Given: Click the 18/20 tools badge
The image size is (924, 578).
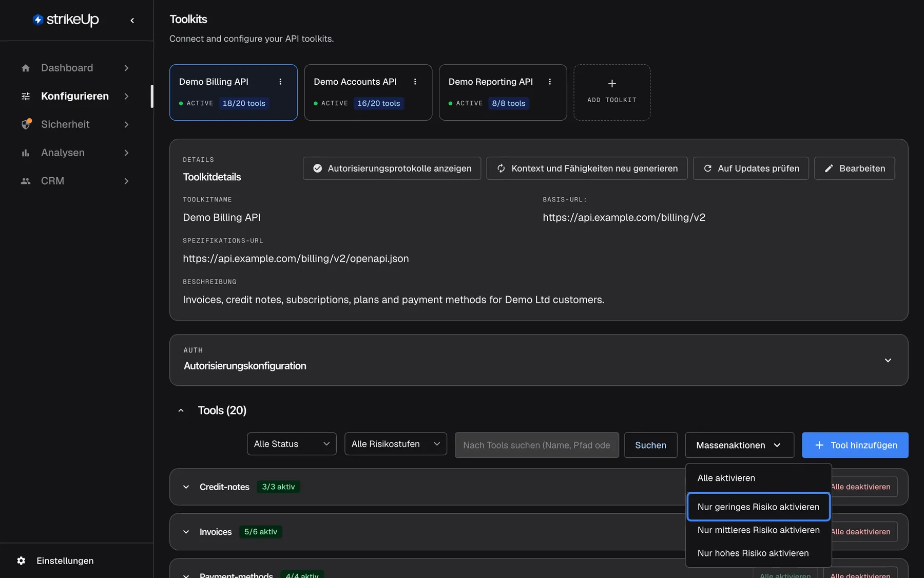Looking at the screenshot, I should tap(244, 103).
